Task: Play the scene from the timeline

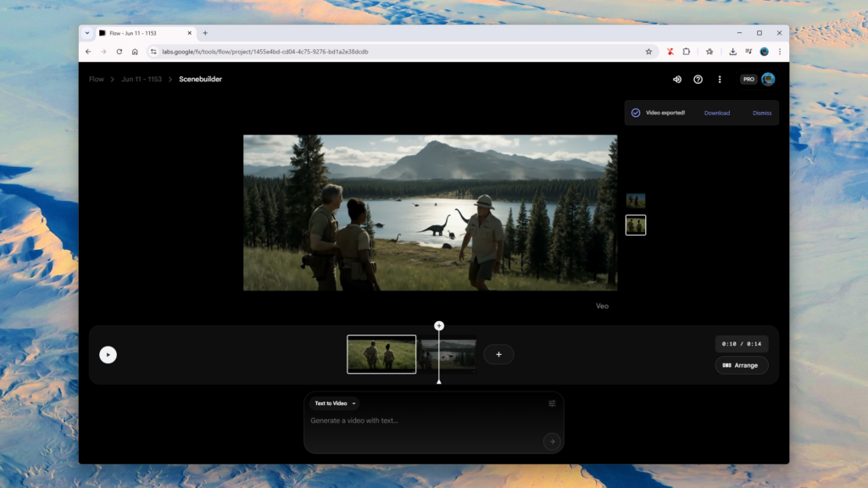Action: tap(108, 355)
